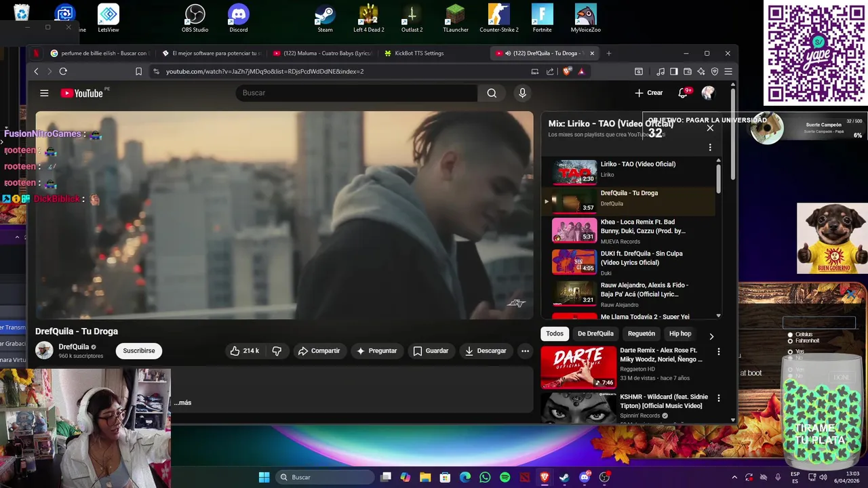Open Brave Rewards triangle icon

point(581,71)
